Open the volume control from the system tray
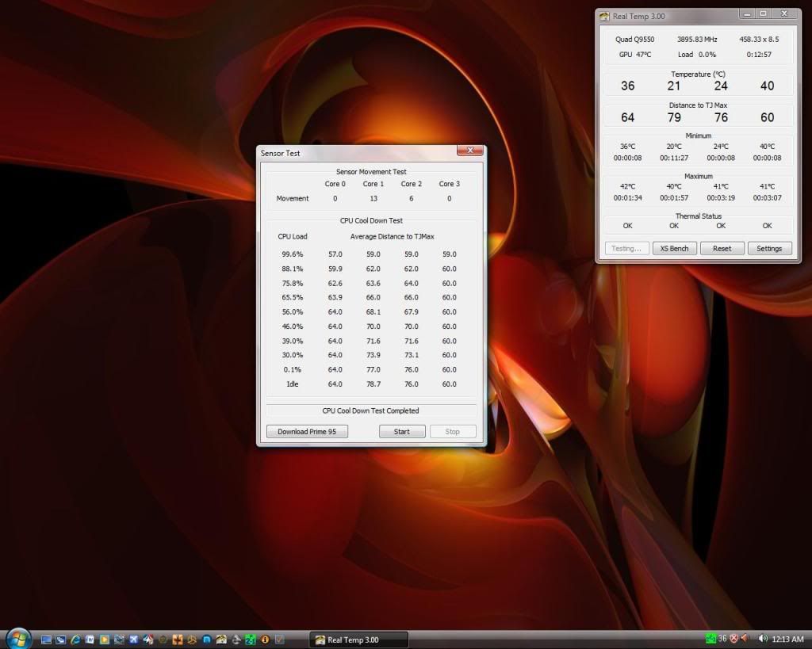Screen dimensions: 812x649 [x=764, y=639]
